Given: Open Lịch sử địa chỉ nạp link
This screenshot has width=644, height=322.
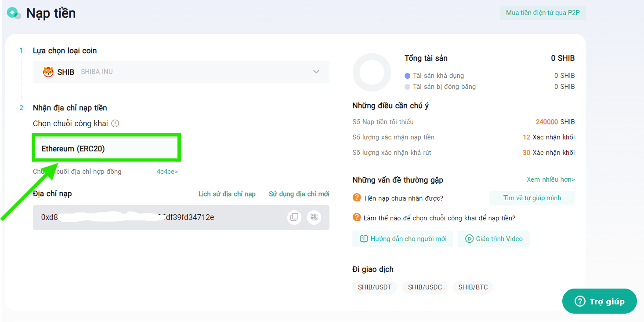Looking at the screenshot, I should point(227,194).
